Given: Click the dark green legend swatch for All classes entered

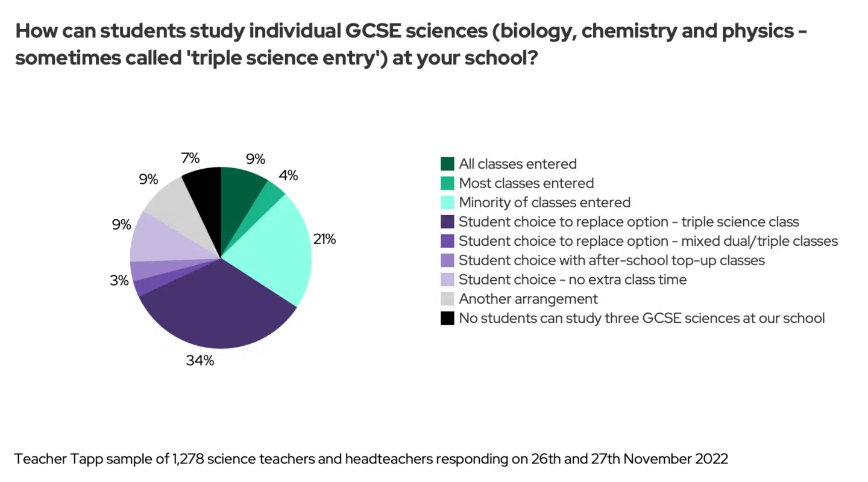Looking at the screenshot, I should [x=447, y=164].
